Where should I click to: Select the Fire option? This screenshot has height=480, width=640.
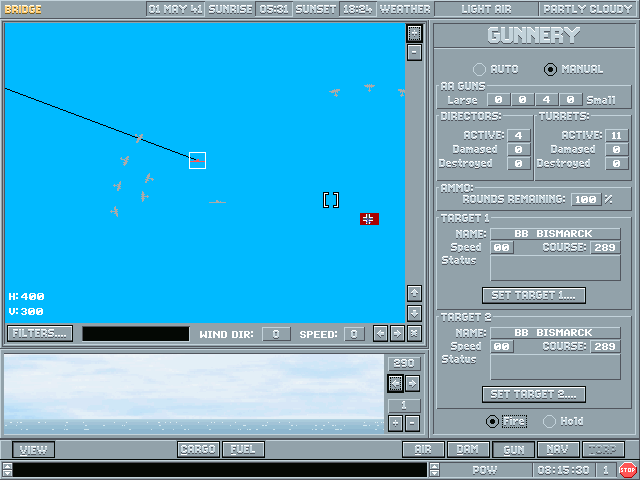tap(492, 421)
